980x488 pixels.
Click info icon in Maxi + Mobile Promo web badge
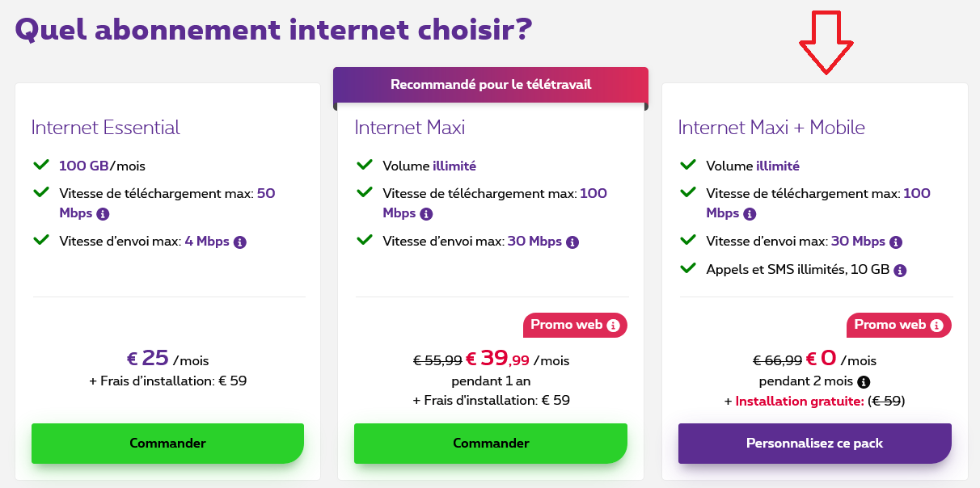tap(936, 326)
